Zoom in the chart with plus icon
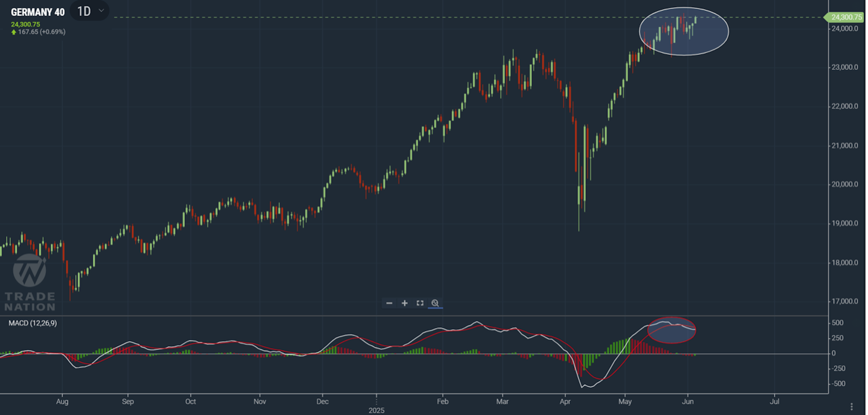The image size is (868, 415). (x=404, y=303)
